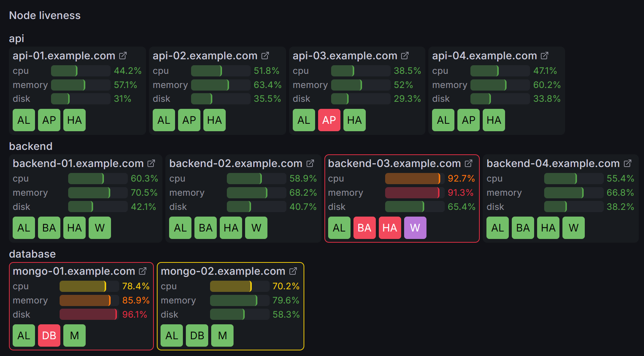Click the cpu gauge bar on mongo-02
The image size is (644, 356).
click(239, 286)
